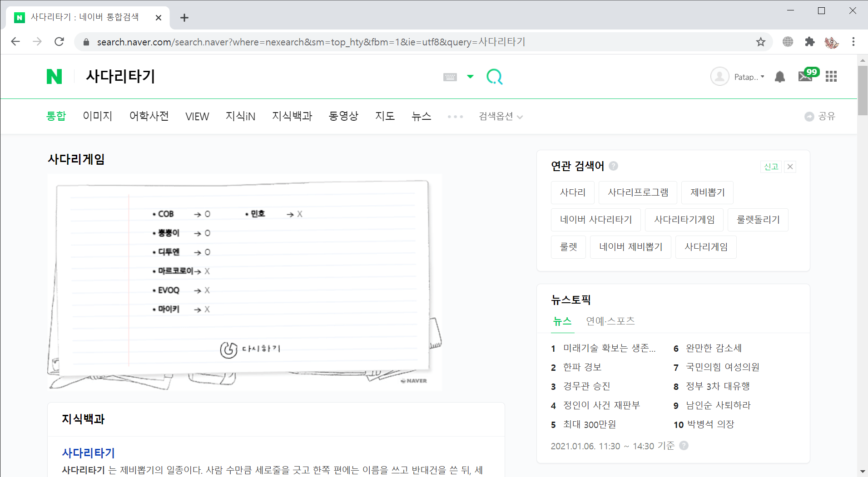This screenshot has width=868, height=477.
Task: Click the 신고 report button
Action: [771, 167]
